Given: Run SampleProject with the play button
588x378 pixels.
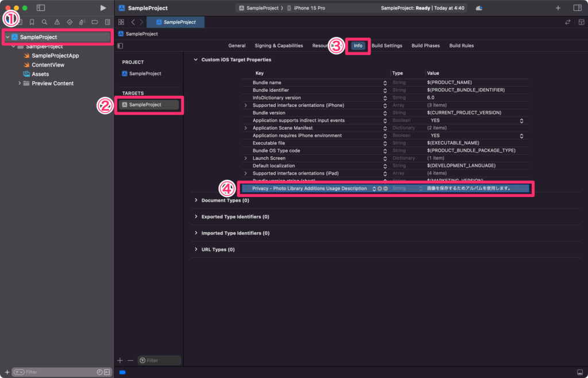Looking at the screenshot, I should pos(102,7).
